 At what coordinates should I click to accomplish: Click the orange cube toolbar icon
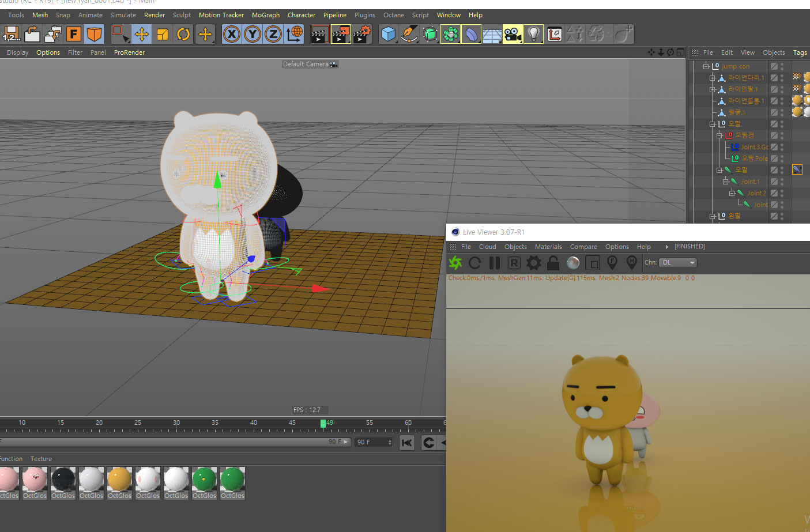[x=94, y=35]
